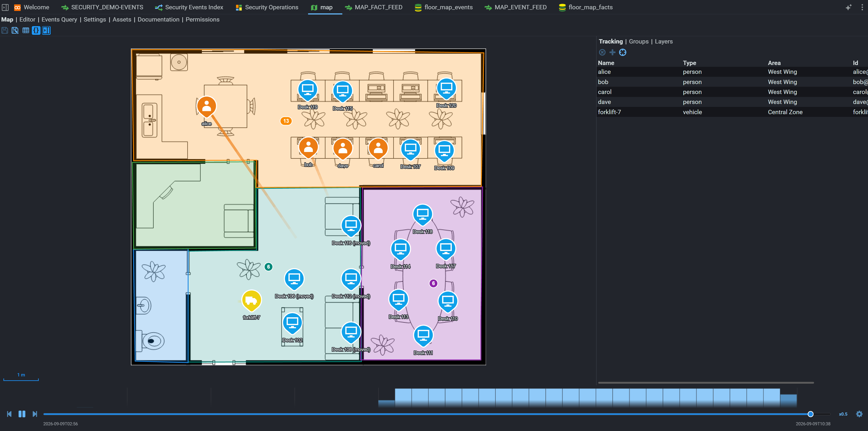Click the Desk 111 monitor marker
The width and height of the screenshot is (868, 431).
[x=423, y=336]
